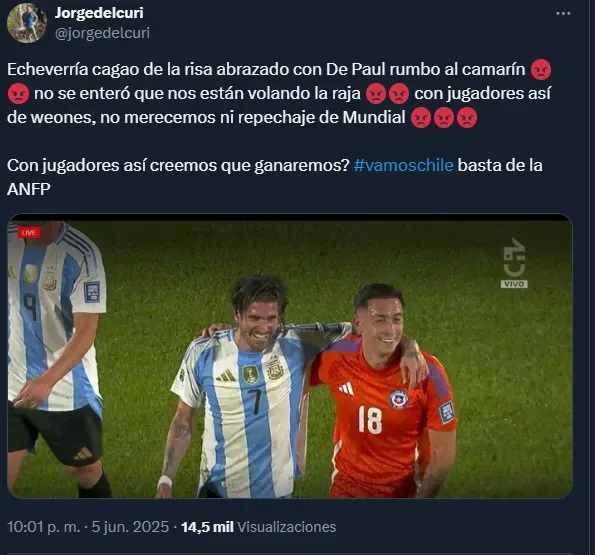Click the last angry emoji after 'Mundial'
595x555 pixels.
click(467, 118)
